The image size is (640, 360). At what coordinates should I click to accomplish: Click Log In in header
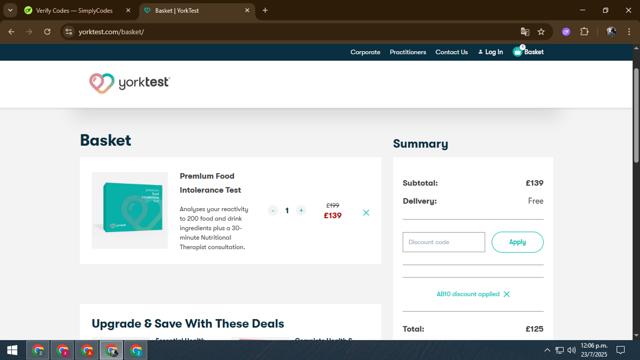pyautogui.click(x=491, y=52)
